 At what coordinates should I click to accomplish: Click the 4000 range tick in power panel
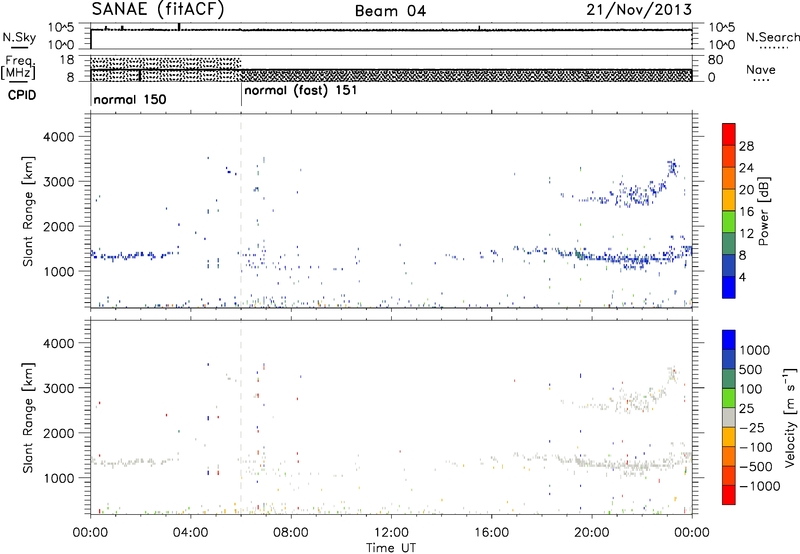tap(58, 137)
